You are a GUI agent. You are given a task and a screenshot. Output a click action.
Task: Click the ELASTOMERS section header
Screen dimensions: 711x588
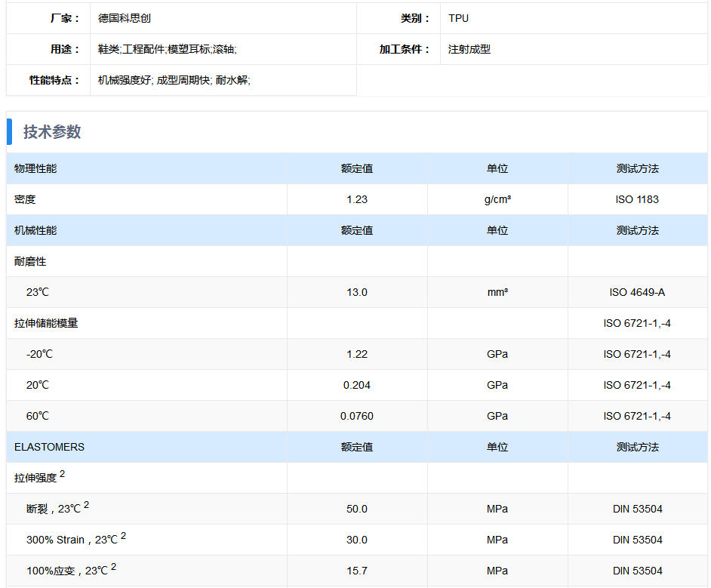click(49, 447)
